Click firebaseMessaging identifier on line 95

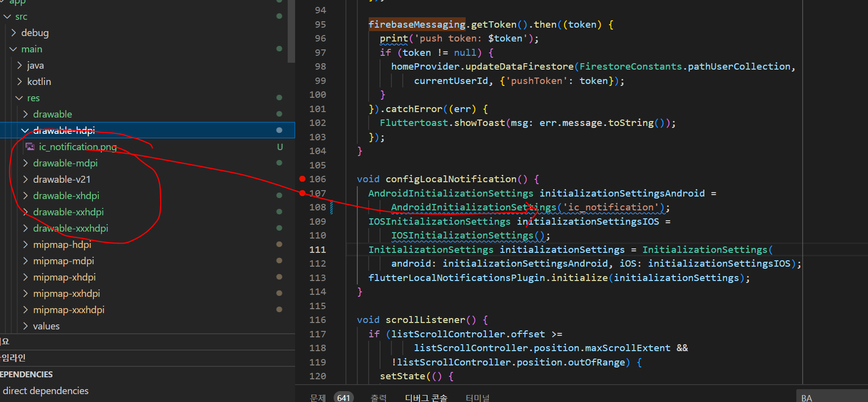pos(417,24)
